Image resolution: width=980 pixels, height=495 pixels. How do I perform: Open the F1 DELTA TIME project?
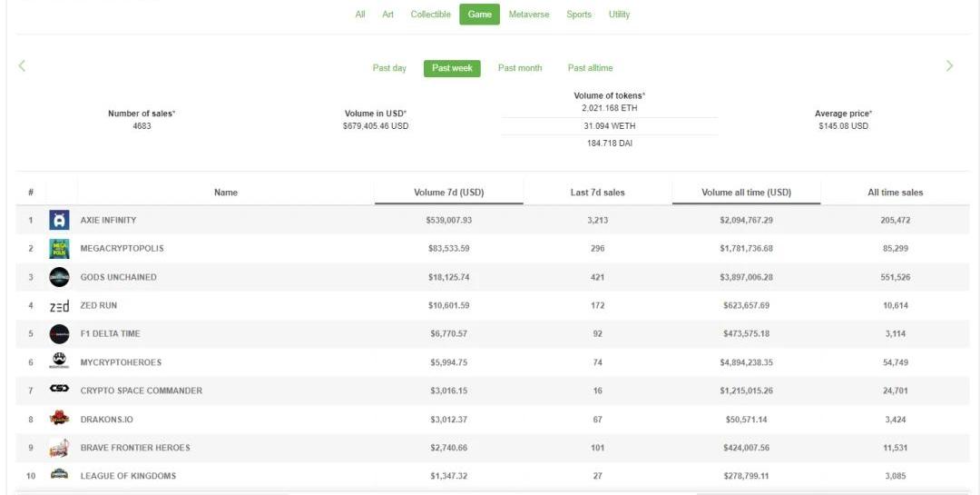tap(110, 333)
